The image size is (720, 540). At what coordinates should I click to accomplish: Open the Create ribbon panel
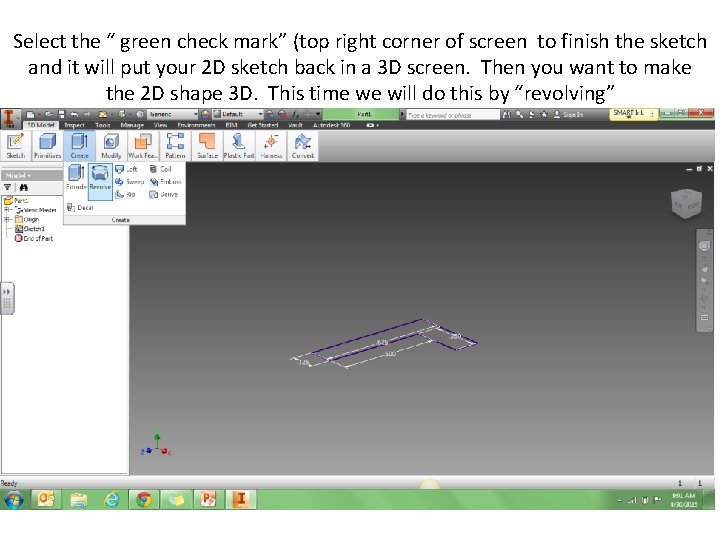[x=79, y=146]
